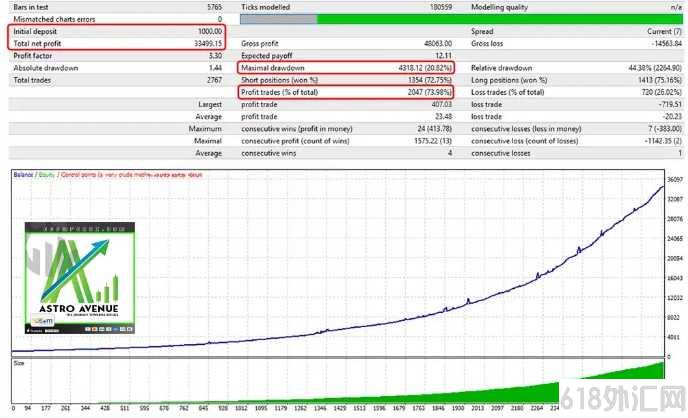Select "consecutive profit (count of wins)" label

click(295, 141)
